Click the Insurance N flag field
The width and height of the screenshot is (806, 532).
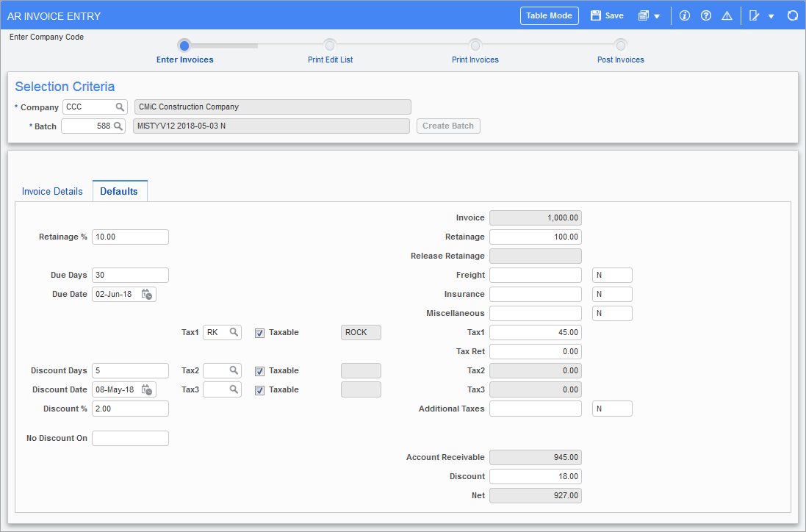click(x=612, y=295)
